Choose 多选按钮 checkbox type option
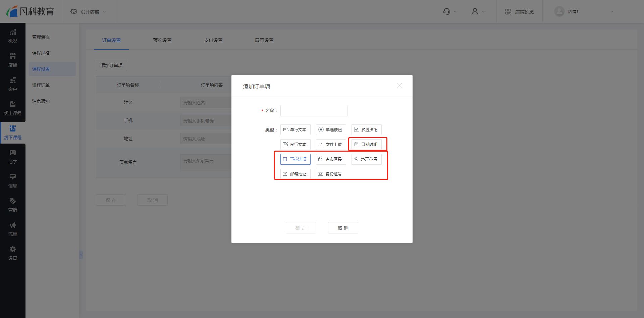This screenshot has width=644, height=318. coord(366,130)
